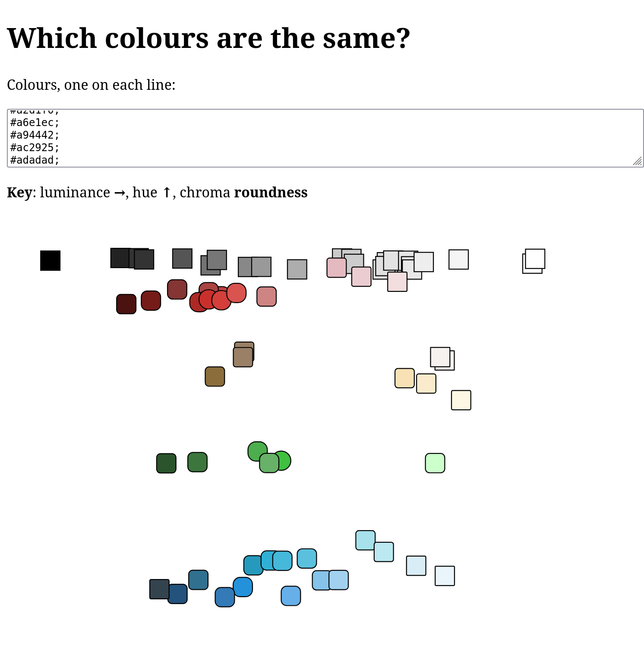
Task: Click the #ac2925 line in textarea
Action: (x=35, y=148)
